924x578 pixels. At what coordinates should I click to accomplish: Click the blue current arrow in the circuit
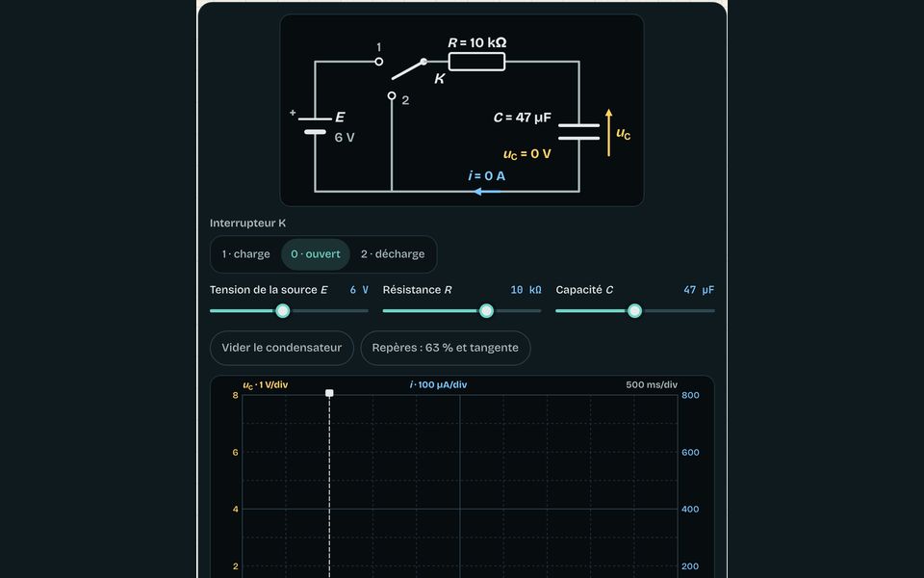tap(487, 191)
